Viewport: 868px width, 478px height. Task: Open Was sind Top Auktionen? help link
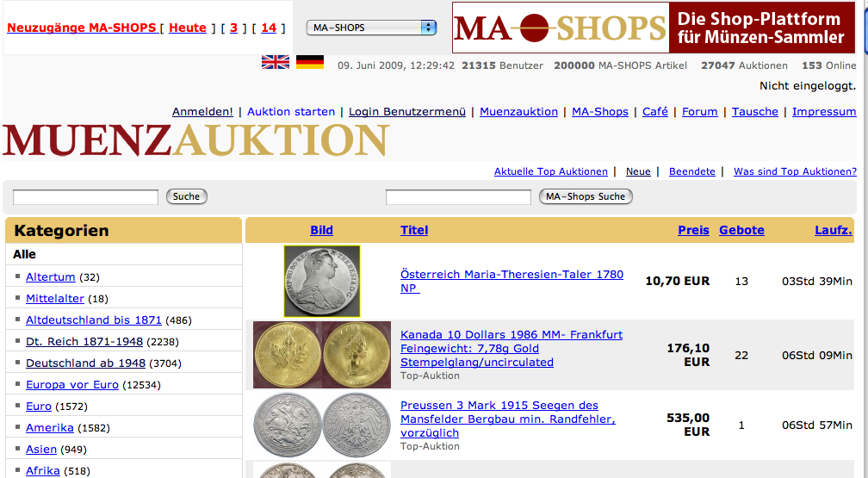pyautogui.click(x=795, y=171)
